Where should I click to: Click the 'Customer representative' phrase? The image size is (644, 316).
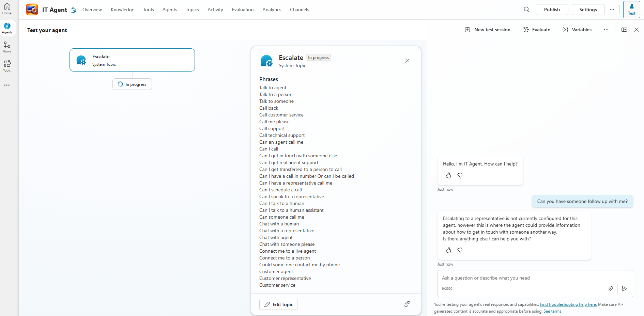click(285, 278)
